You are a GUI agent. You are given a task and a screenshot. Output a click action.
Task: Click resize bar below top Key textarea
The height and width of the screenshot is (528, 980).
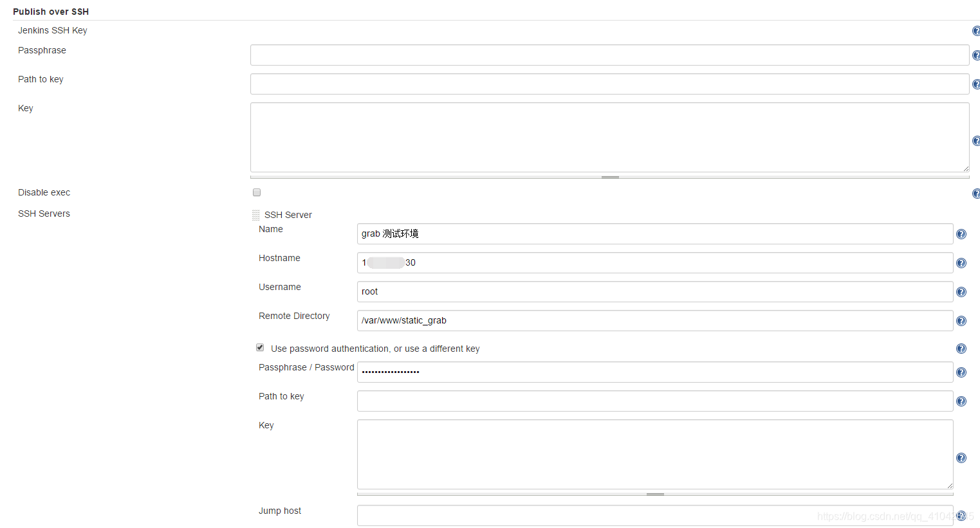609,177
